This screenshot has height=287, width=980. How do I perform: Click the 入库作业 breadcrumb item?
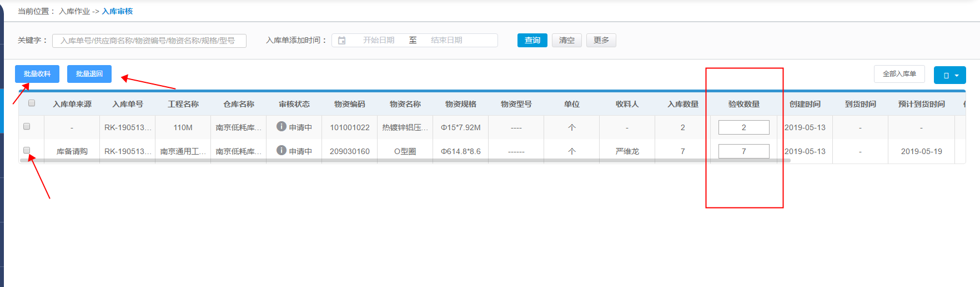click(74, 11)
